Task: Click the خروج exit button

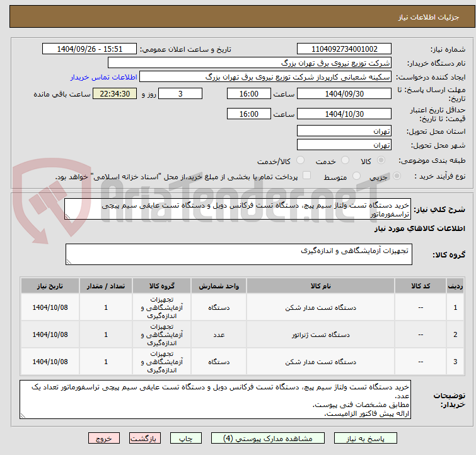Action: (104, 439)
